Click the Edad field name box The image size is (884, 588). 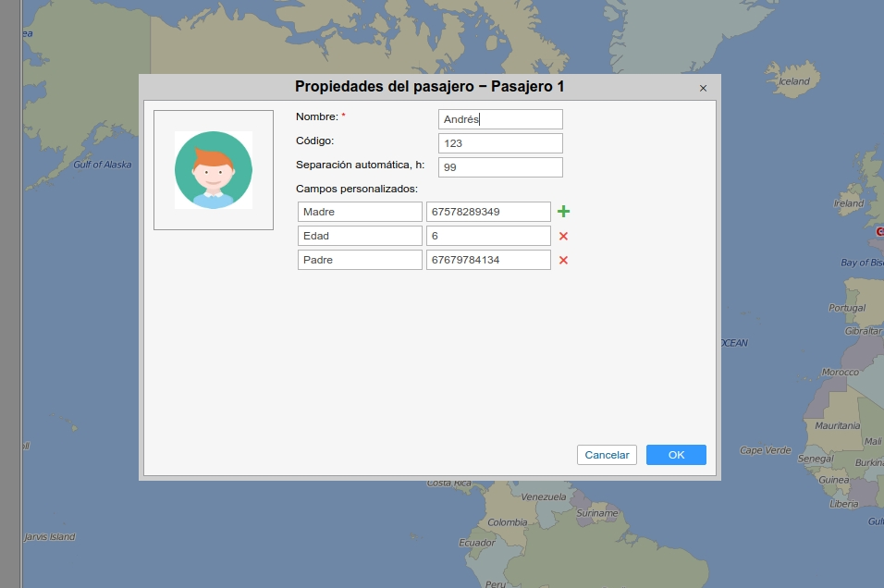point(360,236)
